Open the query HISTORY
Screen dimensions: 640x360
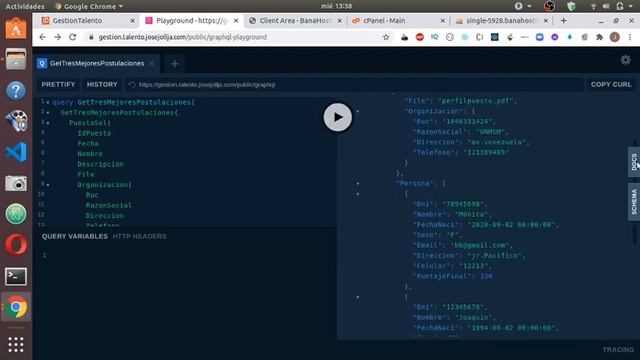pos(102,84)
